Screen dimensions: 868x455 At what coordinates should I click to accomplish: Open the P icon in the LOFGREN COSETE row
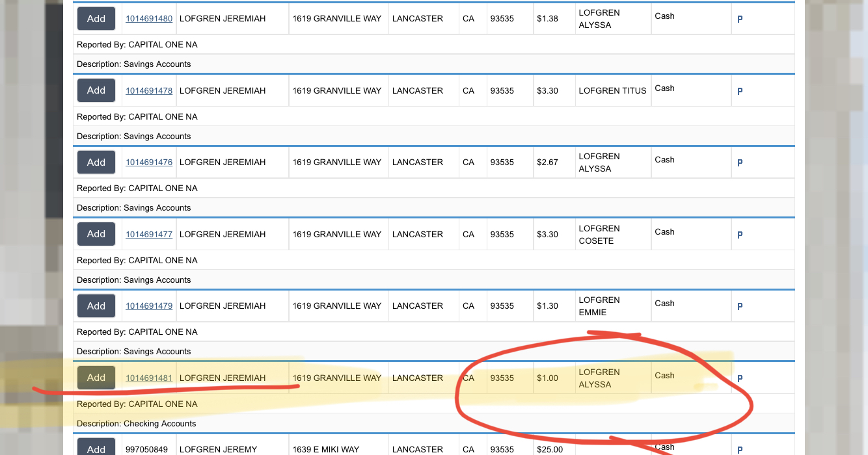740,235
